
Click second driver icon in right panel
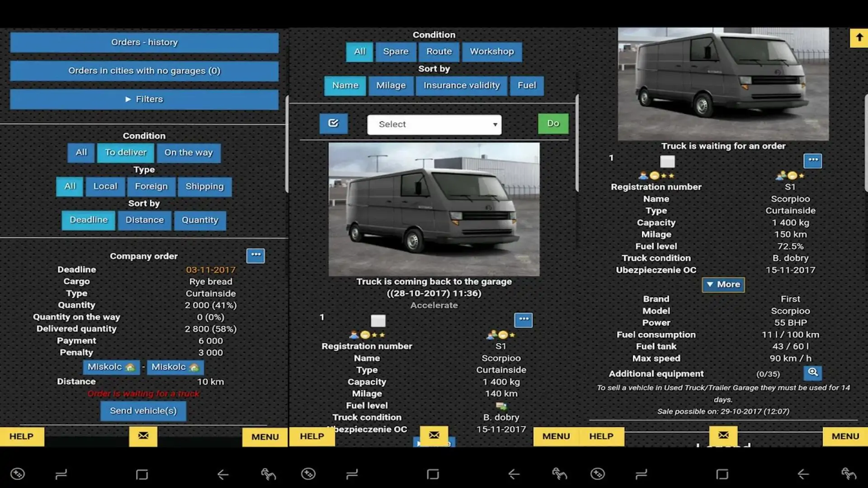(x=781, y=175)
